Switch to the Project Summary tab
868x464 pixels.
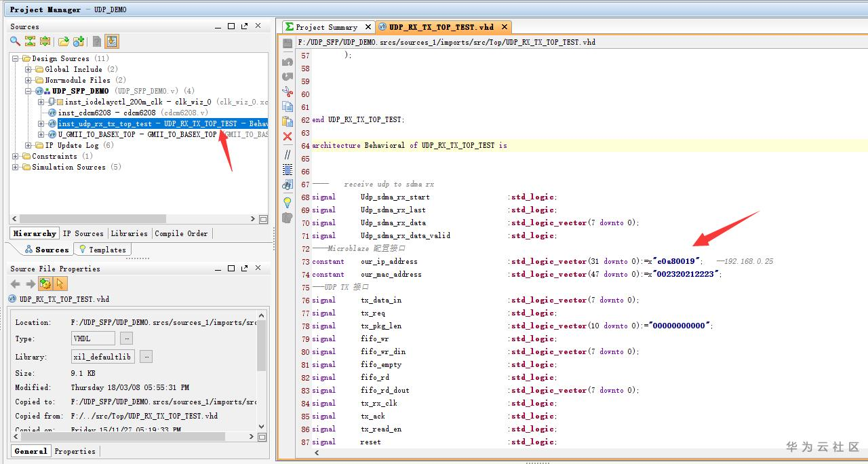coord(325,27)
